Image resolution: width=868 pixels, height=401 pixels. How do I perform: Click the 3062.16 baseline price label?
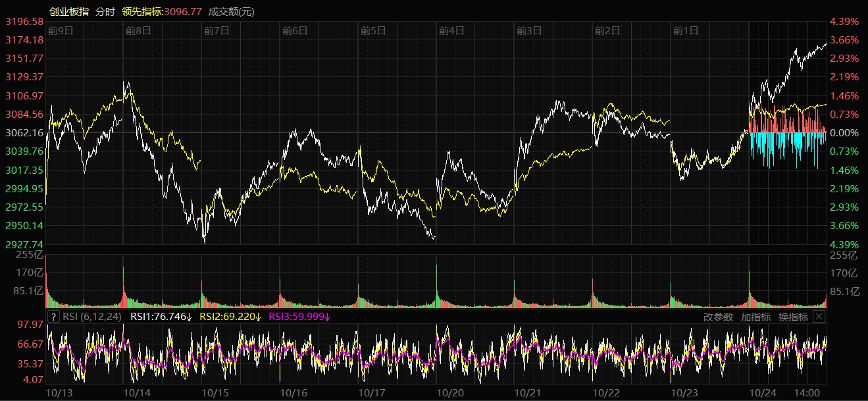click(x=24, y=133)
